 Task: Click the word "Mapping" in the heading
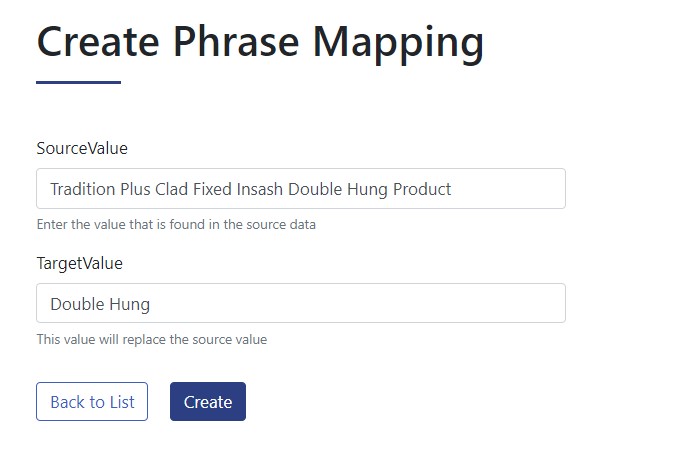pyautogui.click(x=398, y=42)
